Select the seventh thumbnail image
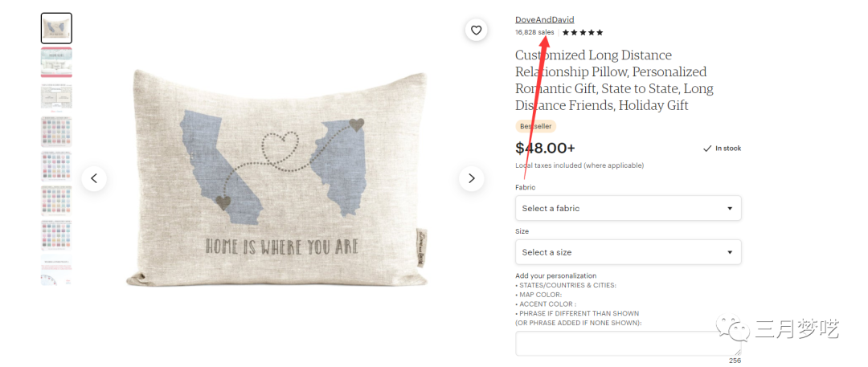The image size is (868, 367). pyautogui.click(x=56, y=235)
